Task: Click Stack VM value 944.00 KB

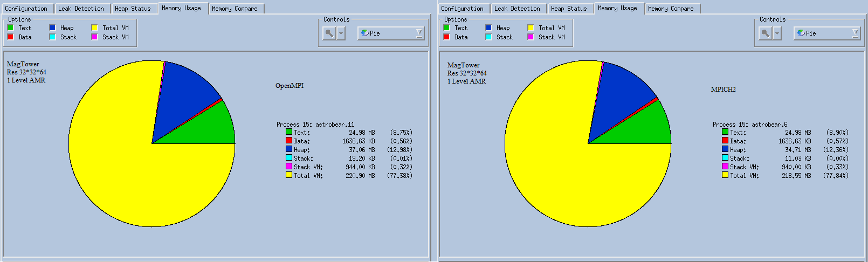Action: pyautogui.click(x=360, y=167)
